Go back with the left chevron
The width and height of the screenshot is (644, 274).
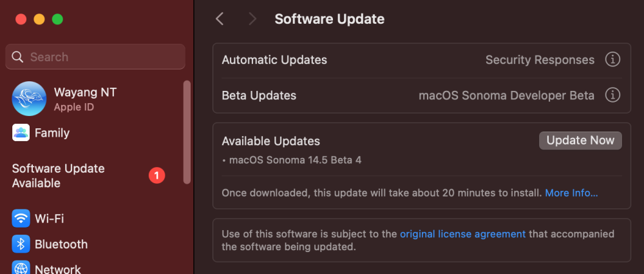click(x=220, y=19)
